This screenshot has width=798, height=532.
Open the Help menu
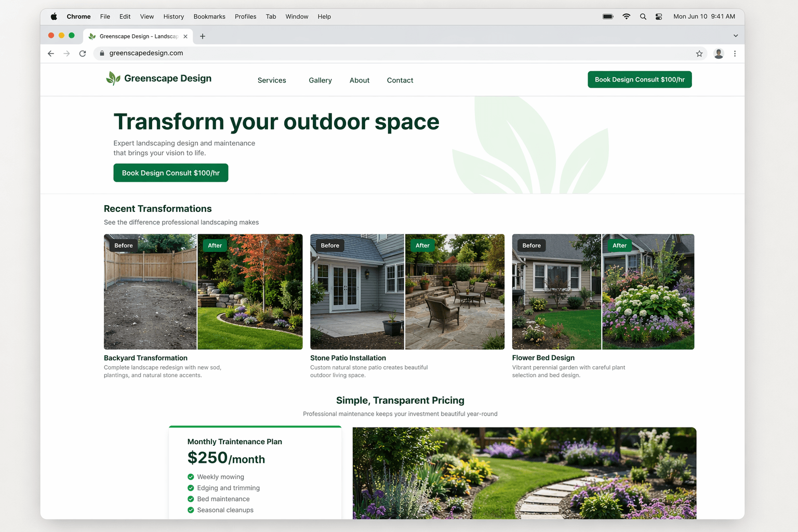pyautogui.click(x=324, y=17)
